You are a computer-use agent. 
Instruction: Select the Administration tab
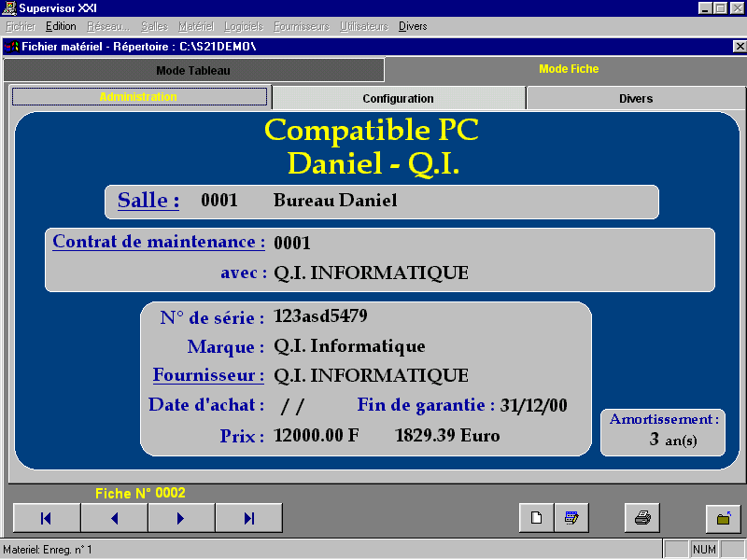pos(138,97)
